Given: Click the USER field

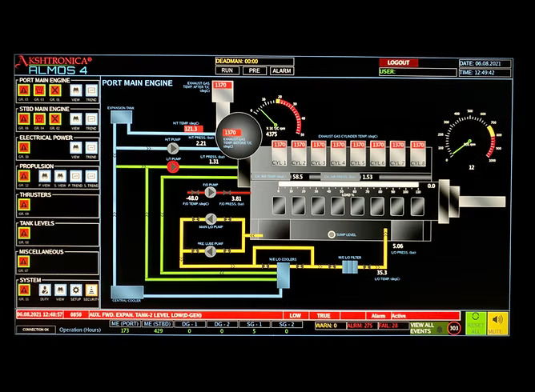Looking at the screenshot, I should 417,71.
